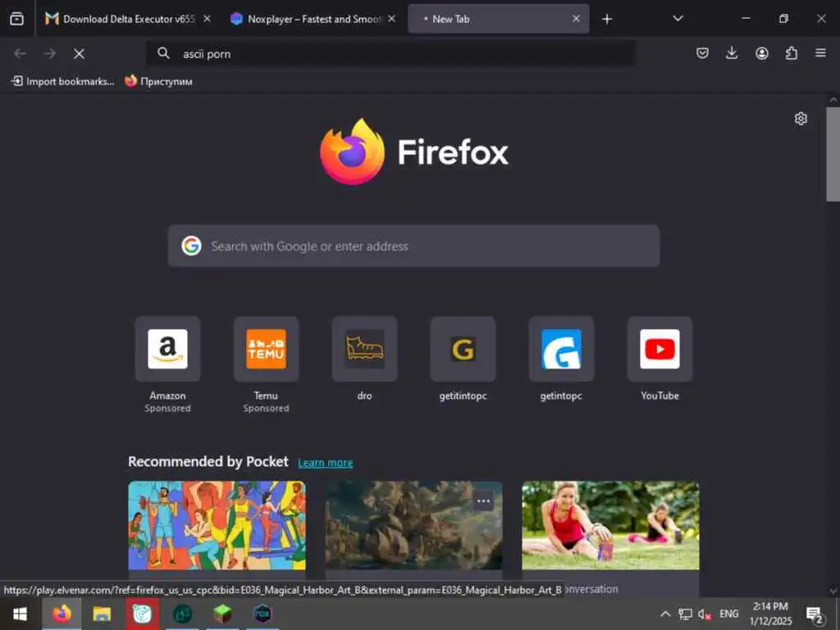
Task: Open the ships story options menu
Action: [484, 501]
